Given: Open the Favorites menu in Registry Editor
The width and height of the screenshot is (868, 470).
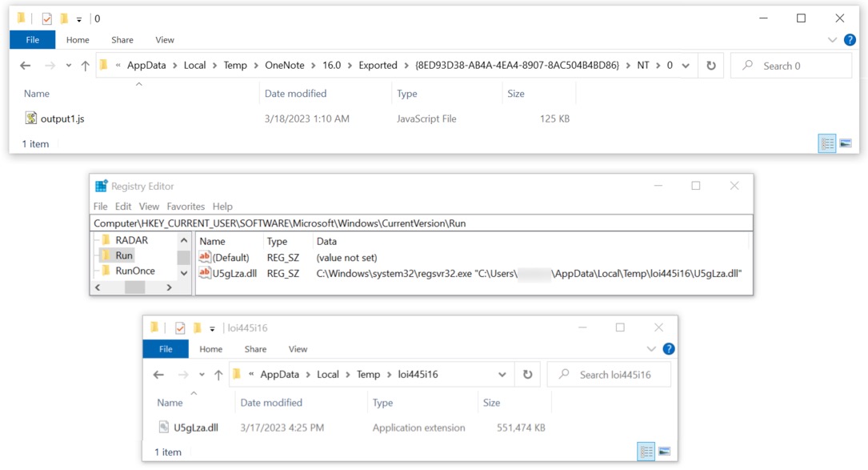Looking at the screenshot, I should pos(186,207).
